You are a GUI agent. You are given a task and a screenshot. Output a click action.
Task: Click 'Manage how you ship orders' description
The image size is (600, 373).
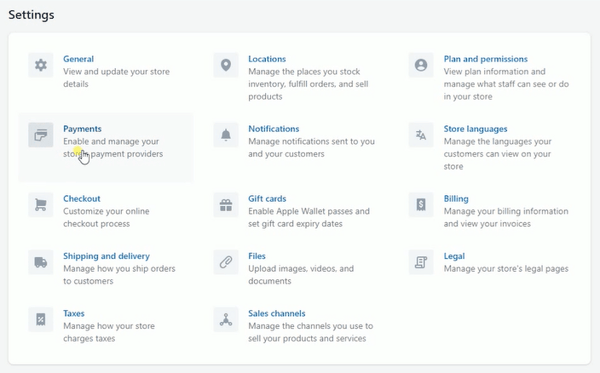coord(119,275)
